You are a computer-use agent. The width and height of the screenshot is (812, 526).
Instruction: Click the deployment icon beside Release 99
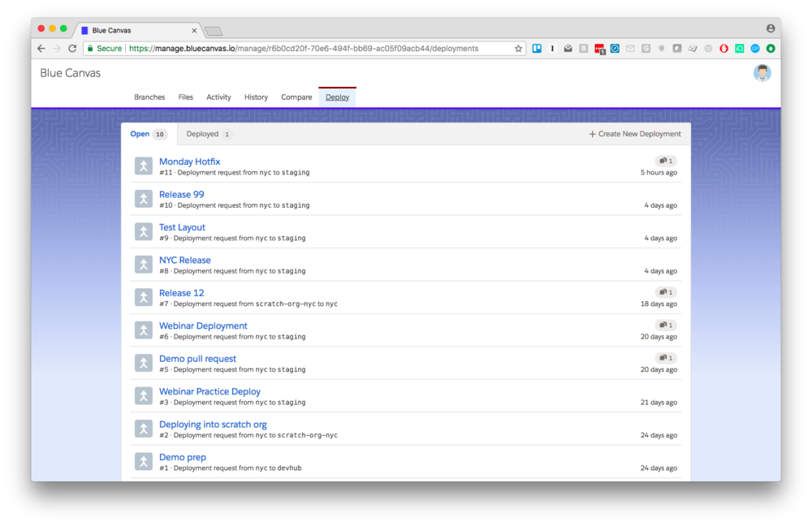point(144,199)
